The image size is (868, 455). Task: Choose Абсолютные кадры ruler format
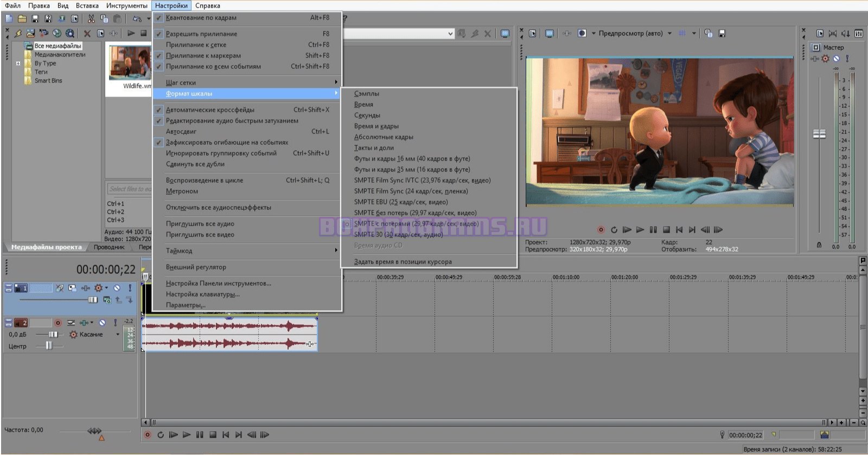429,137
